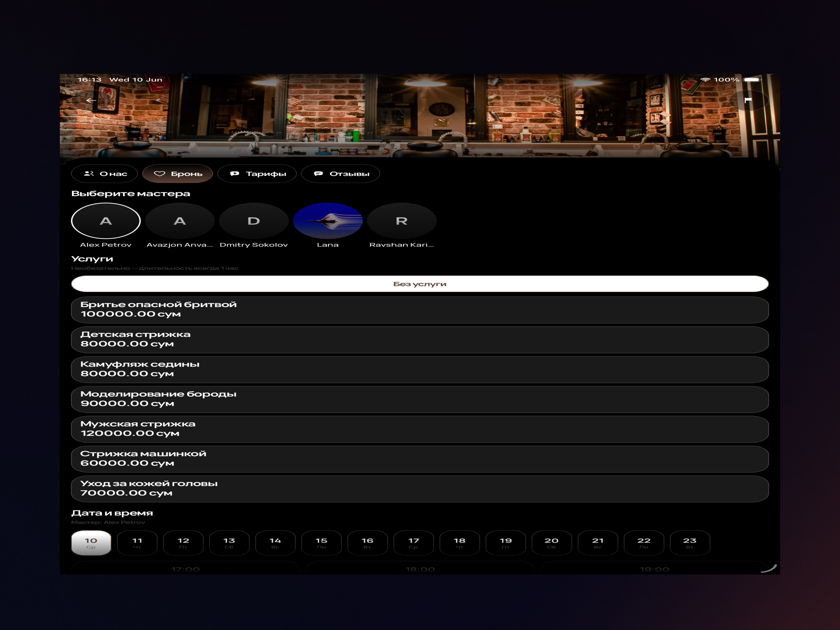This screenshot has height=630, width=840.
Task: Pick date 15 Пн
Action: (321, 543)
